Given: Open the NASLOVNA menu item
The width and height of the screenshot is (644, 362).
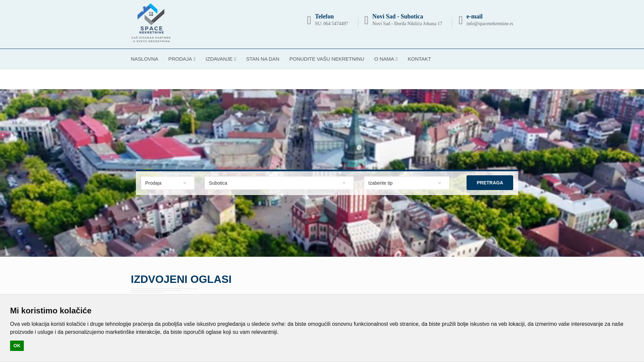Looking at the screenshot, I should 144,59.
